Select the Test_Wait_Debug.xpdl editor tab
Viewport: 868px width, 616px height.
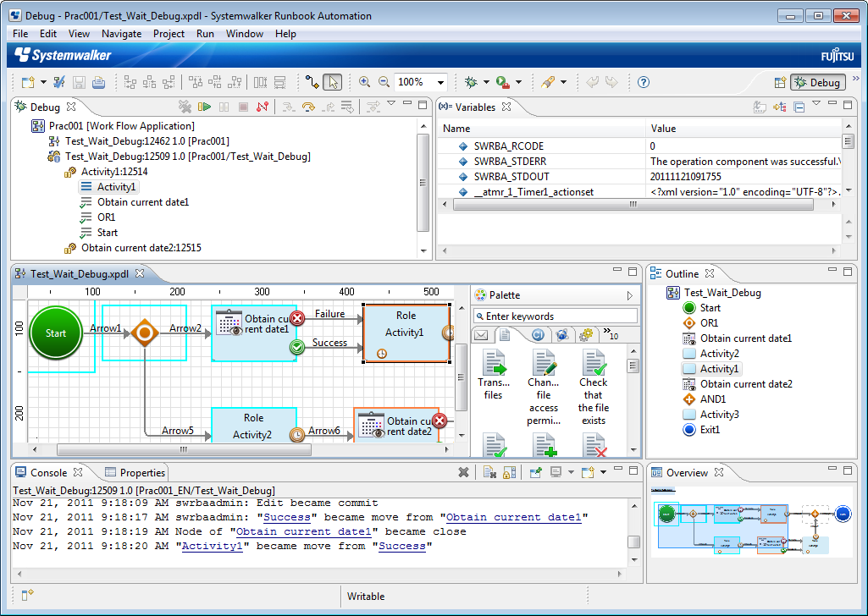click(79, 273)
